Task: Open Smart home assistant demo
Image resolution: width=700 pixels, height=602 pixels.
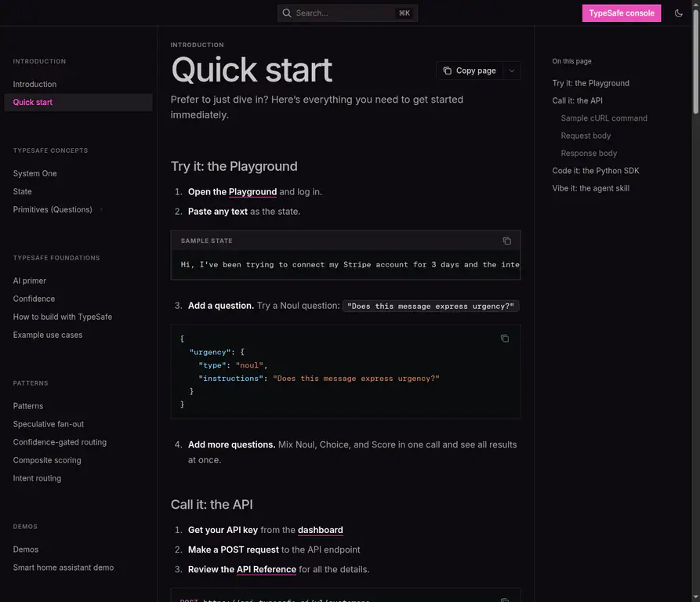Action: (x=63, y=568)
